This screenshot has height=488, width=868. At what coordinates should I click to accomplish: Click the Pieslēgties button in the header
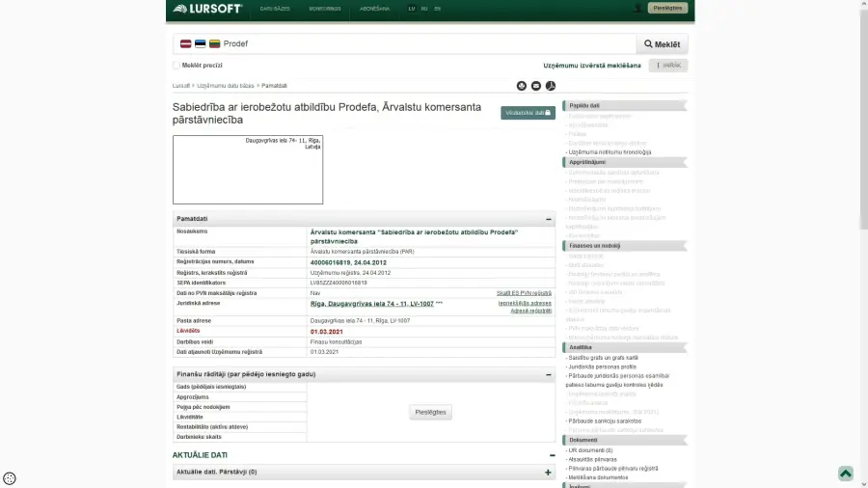point(667,8)
